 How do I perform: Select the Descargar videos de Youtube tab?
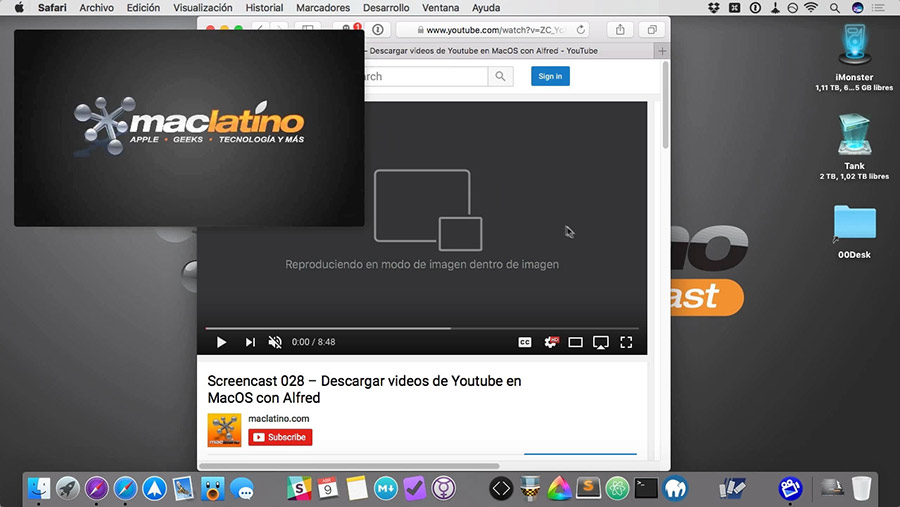coord(483,51)
